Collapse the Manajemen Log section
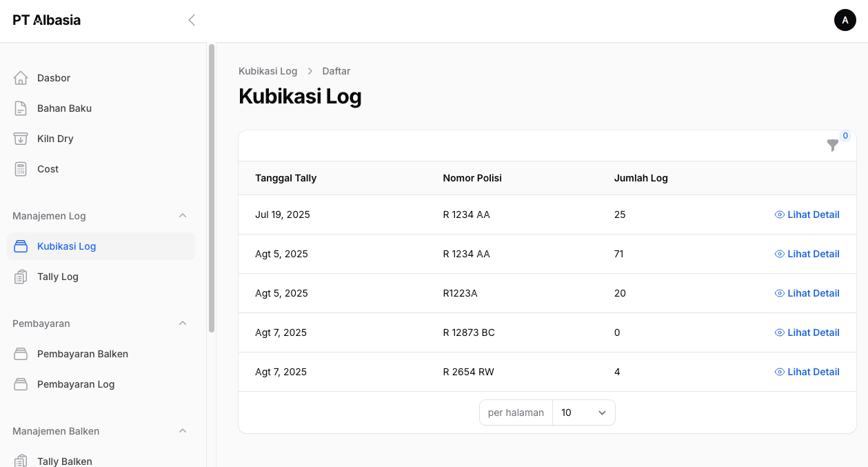Screen dimensions: 868x467 183,216
